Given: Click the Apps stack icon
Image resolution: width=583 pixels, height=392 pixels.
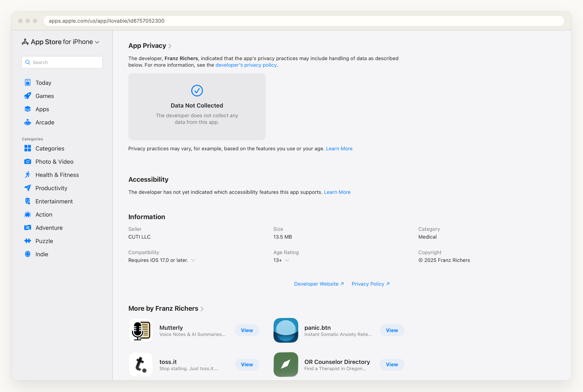Looking at the screenshot, I should tap(28, 109).
